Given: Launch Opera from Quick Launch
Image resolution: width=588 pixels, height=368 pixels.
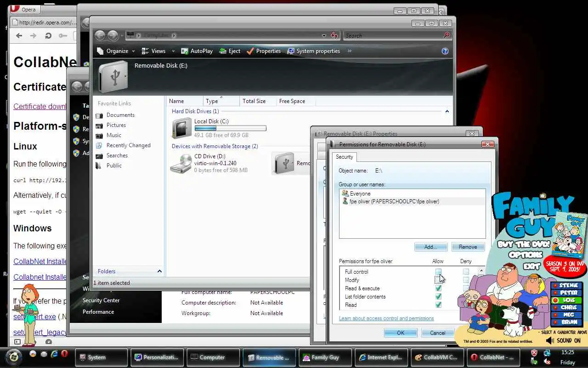Looking at the screenshot, I should 65,354.
